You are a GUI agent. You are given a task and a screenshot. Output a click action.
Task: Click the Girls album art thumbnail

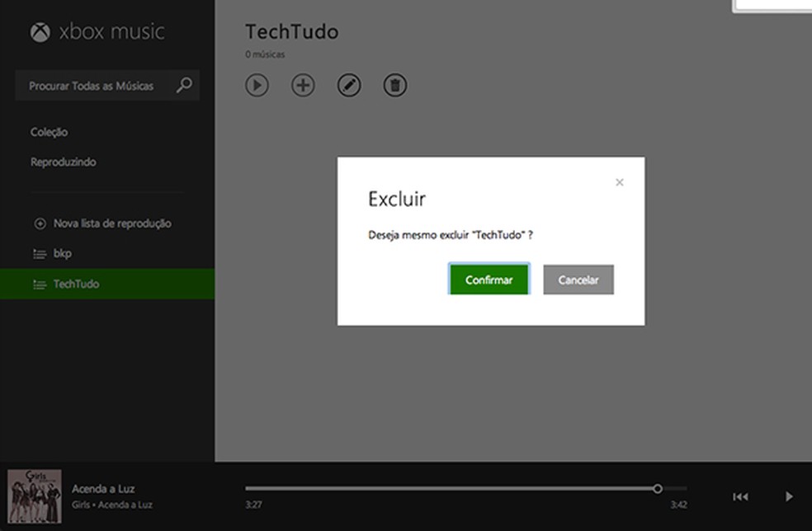point(35,496)
